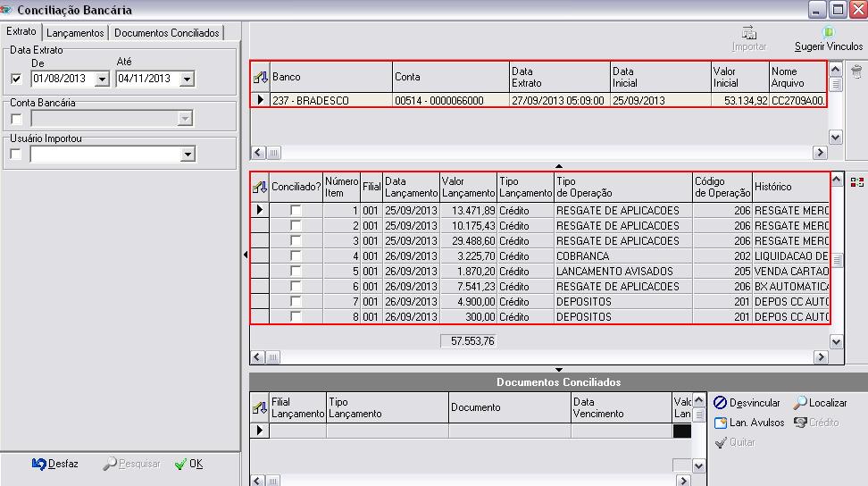Click the sort icon in Banco grid header

pyautogui.click(x=260, y=78)
